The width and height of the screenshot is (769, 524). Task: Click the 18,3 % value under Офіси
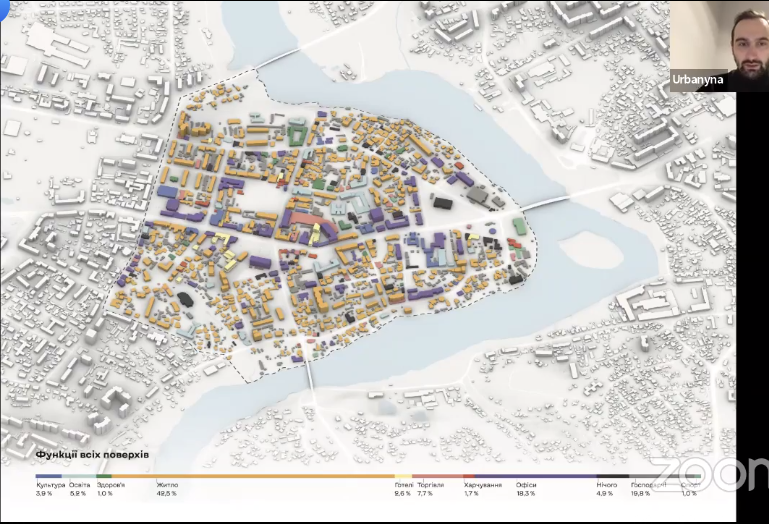point(525,494)
